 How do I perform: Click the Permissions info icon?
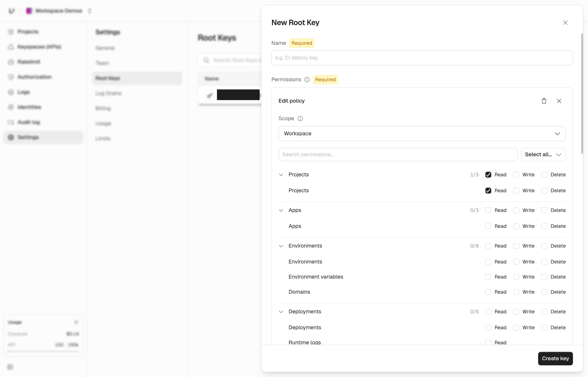307,80
